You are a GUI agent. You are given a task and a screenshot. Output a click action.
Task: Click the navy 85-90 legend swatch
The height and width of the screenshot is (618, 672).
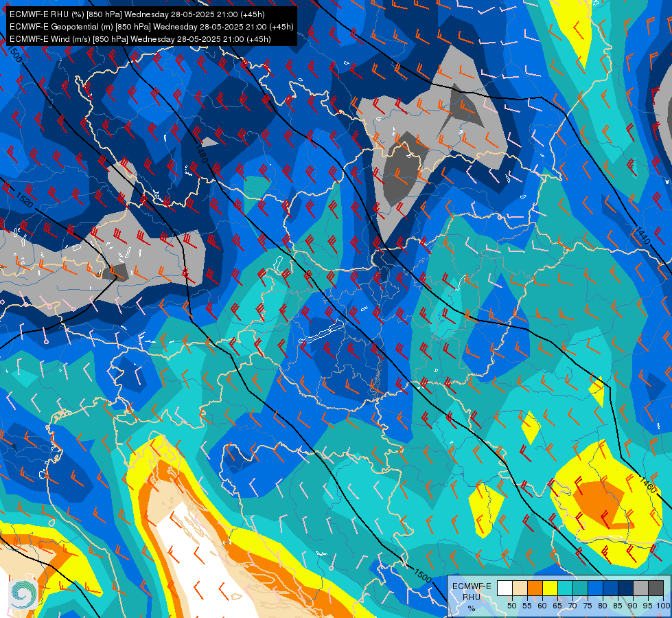pos(626,588)
